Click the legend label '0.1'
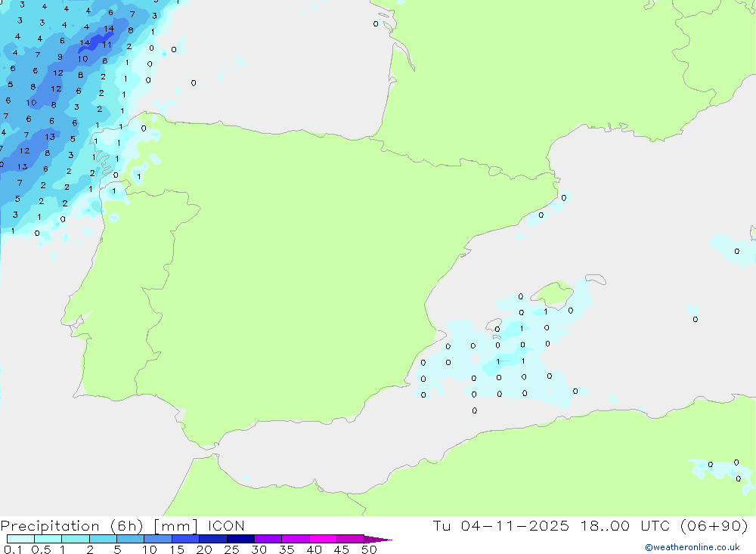Viewport: 756px width, 554px height. (13, 549)
